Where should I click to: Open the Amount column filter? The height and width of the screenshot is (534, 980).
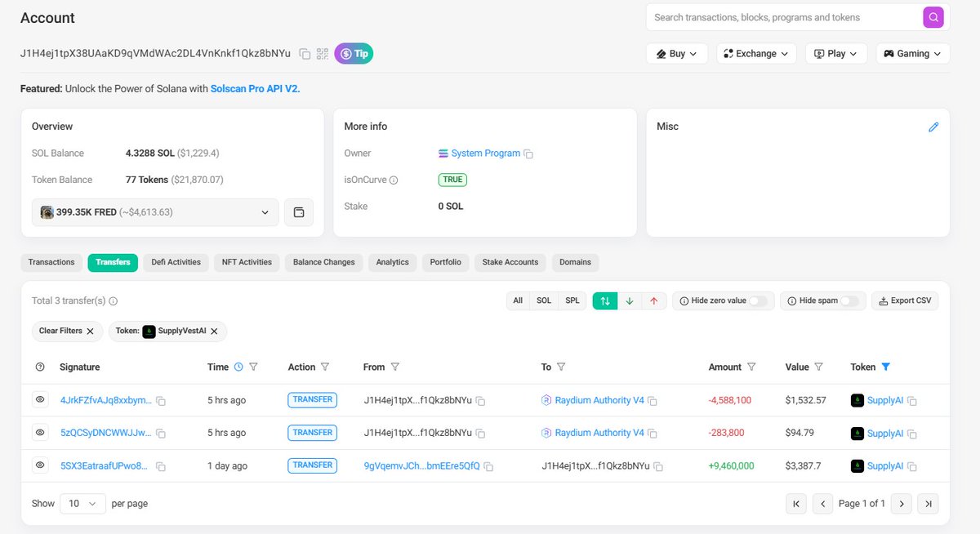752,367
